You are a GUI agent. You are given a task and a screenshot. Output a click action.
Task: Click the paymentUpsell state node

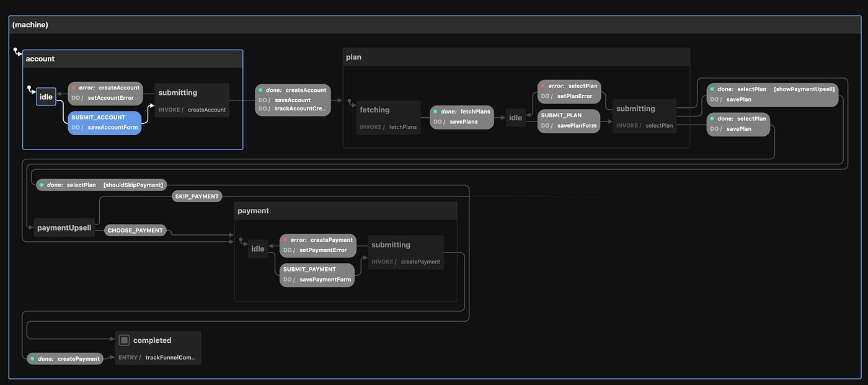pyautogui.click(x=64, y=228)
